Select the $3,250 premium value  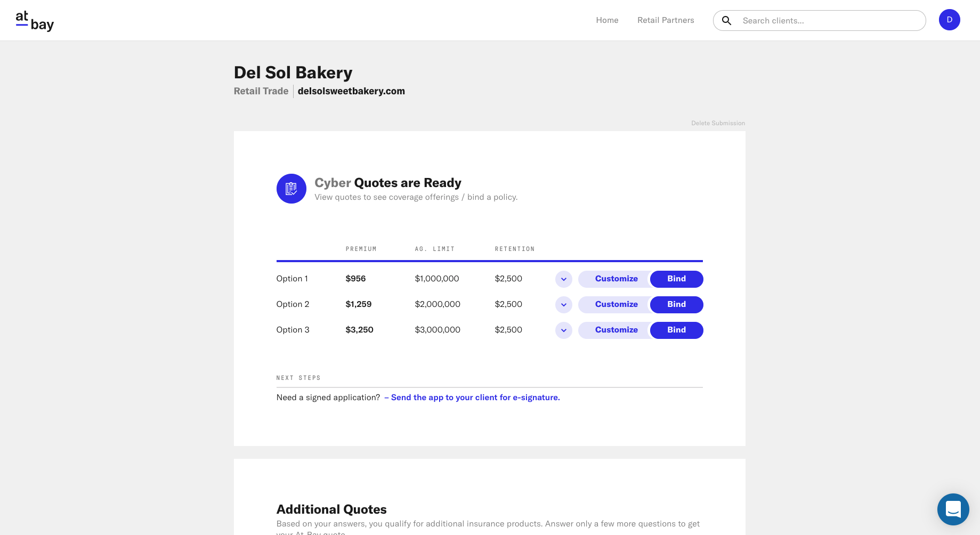[x=359, y=330]
